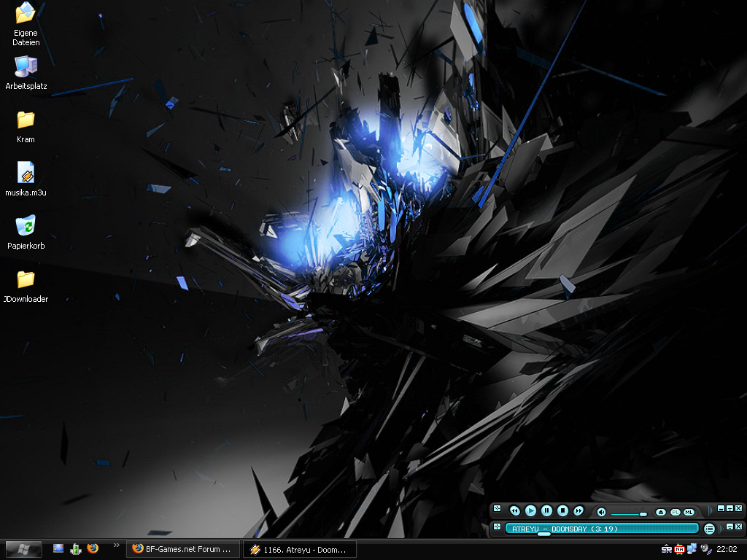The image size is (747, 560).
Task: Pause the Atreyu song in Winamp
Action: click(x=547, y=510)
